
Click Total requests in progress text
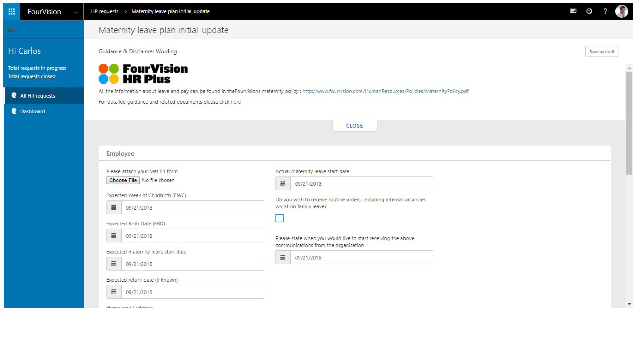click(x=37, y=68)
